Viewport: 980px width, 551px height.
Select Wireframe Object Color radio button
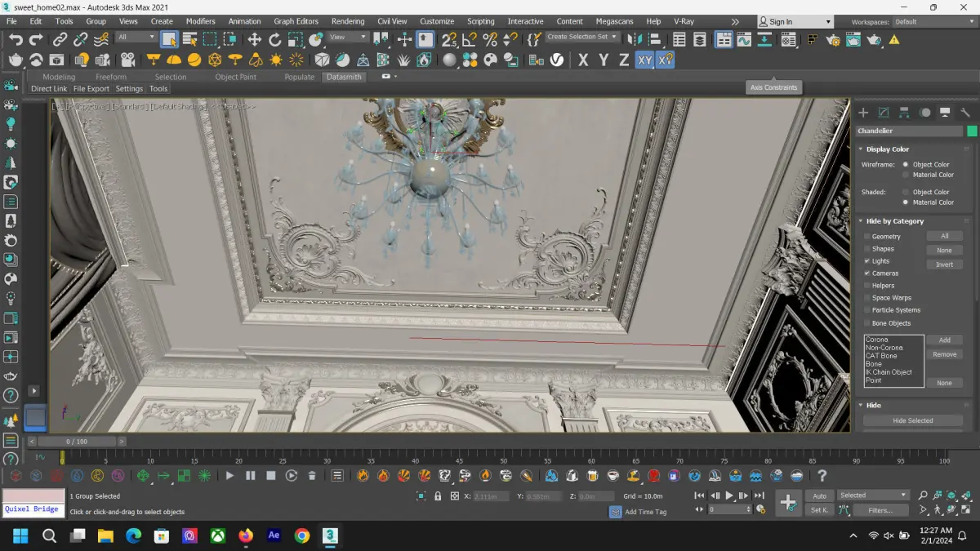pyautogui.click(x=906, y=164)
